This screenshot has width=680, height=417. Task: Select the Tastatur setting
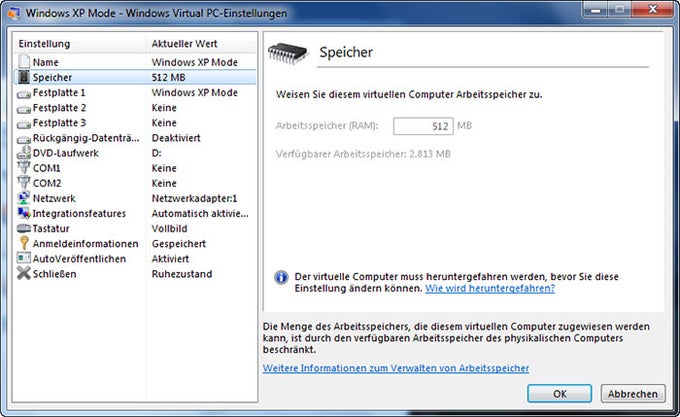tap(135, 228)
